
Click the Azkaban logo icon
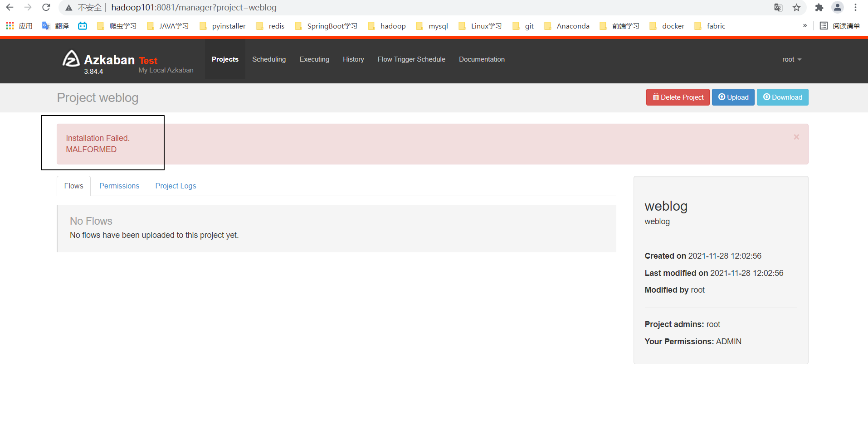click(71, 59)
